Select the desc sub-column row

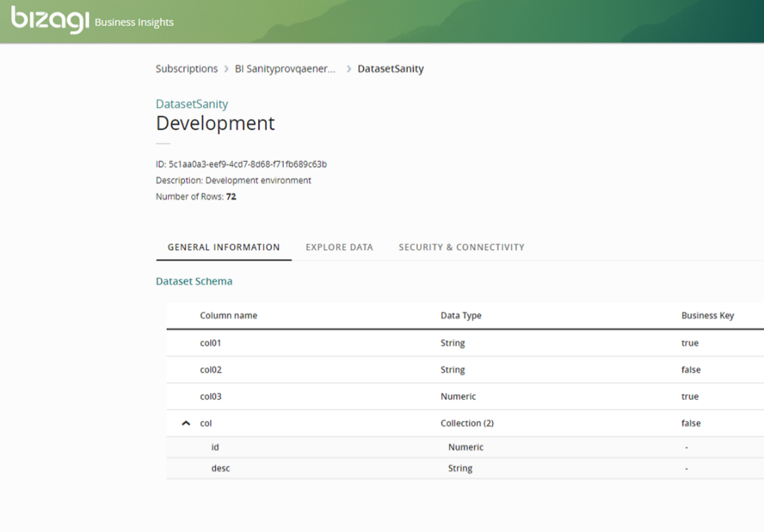click(465, 468)
